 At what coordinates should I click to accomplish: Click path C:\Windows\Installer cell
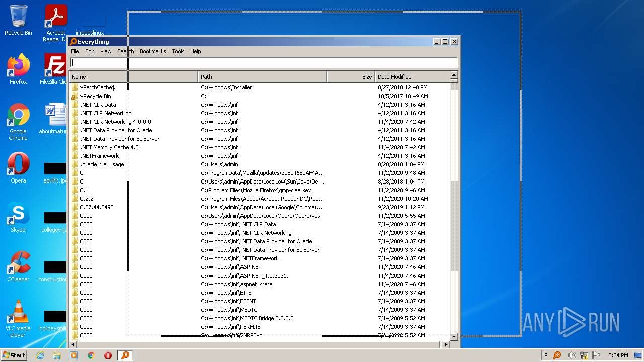226,87
